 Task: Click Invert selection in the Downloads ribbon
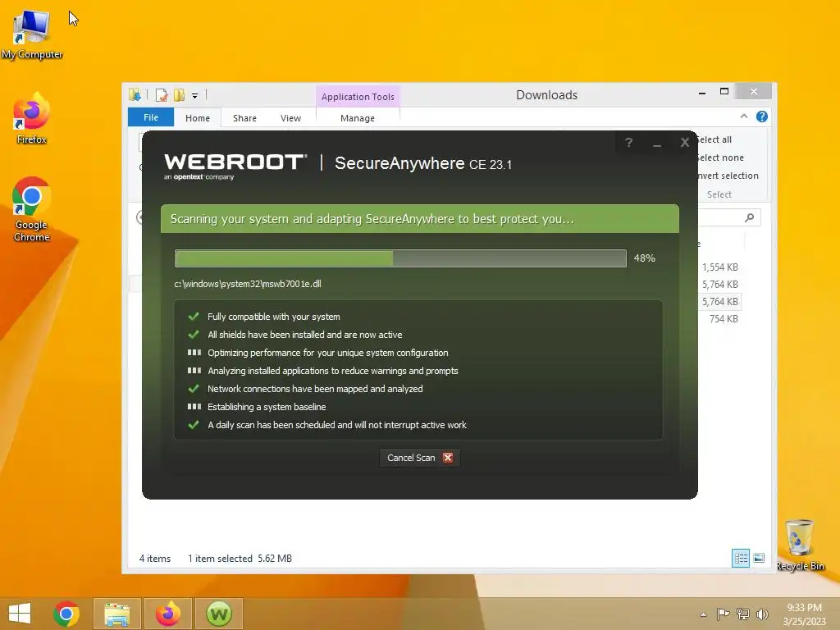728,176
